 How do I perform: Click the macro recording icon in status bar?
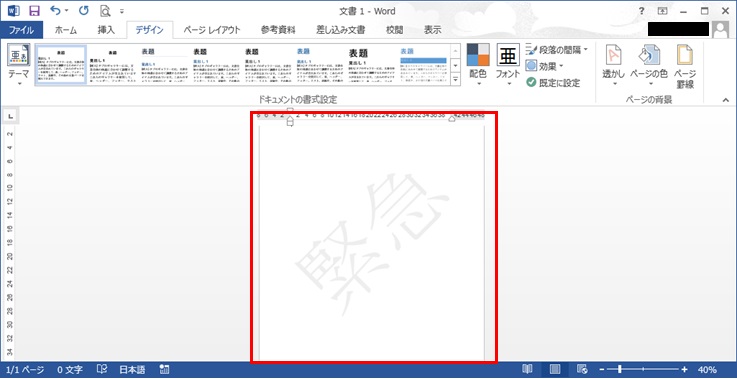(x=165, y=370)
